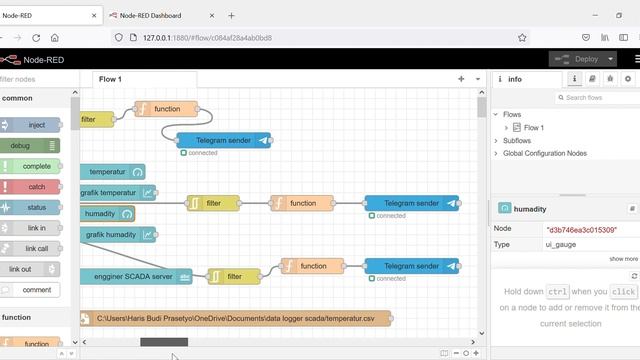640x360 pixels.
Task: Select the temperatur.csv file node
Action: click(x=236, y=318)
